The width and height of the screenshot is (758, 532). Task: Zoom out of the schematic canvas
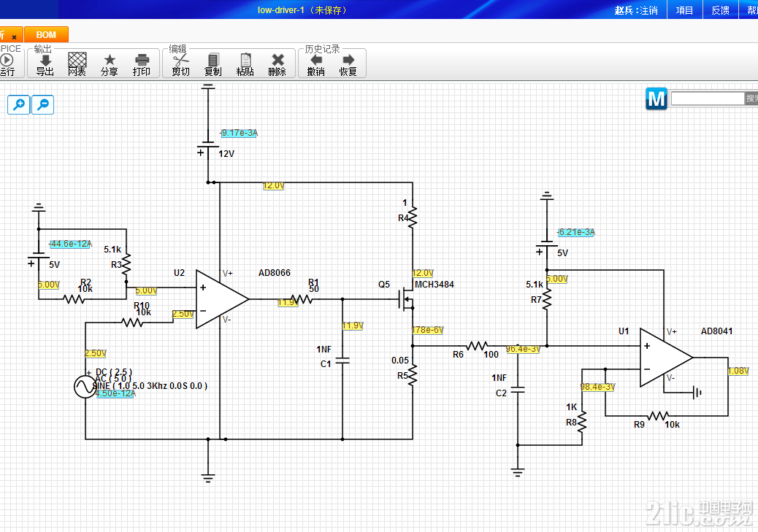coord(43,104)
